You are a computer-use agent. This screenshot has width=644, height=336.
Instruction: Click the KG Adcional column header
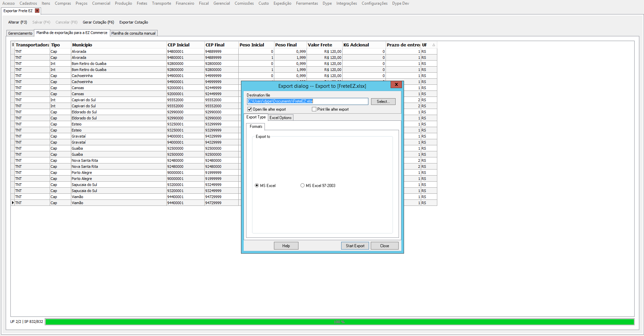pos(364,45)
